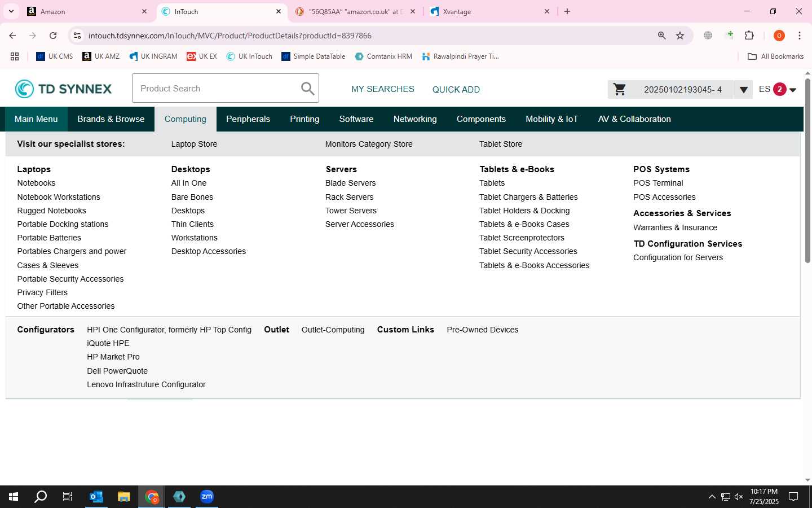This screenshot has height=508, width=812.
Task: Open iQuote HPE configurator
Action: pyautogui.click(x=108, y=343)
